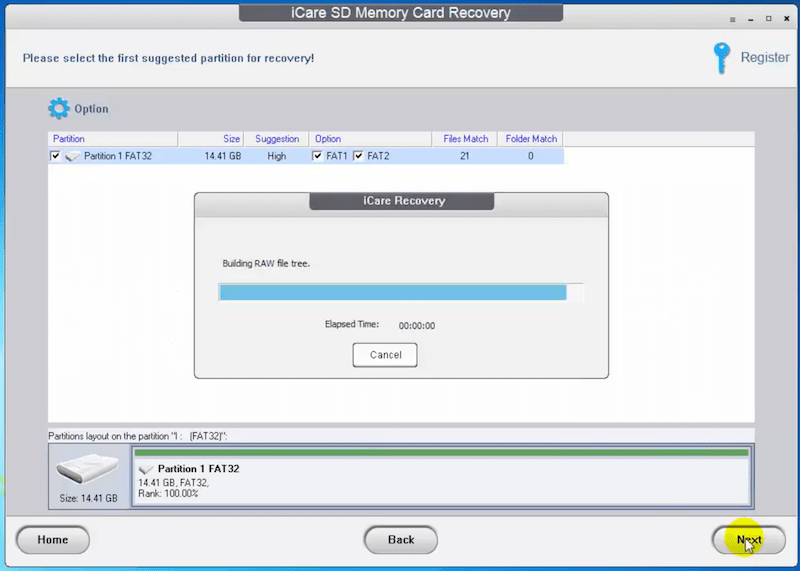
Task: Click the Files Match column header
Action: [465, 139]
